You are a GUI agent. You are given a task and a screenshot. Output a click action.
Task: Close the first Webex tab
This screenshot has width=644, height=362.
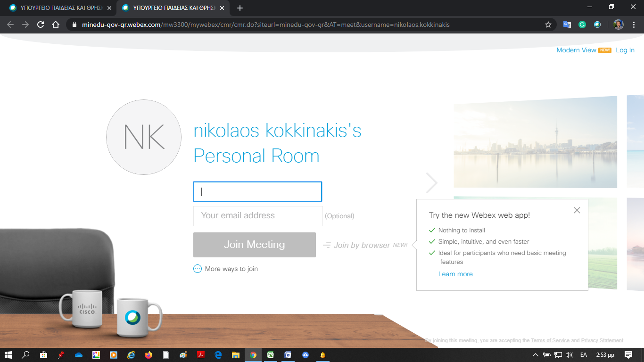(x=109, y=8)
